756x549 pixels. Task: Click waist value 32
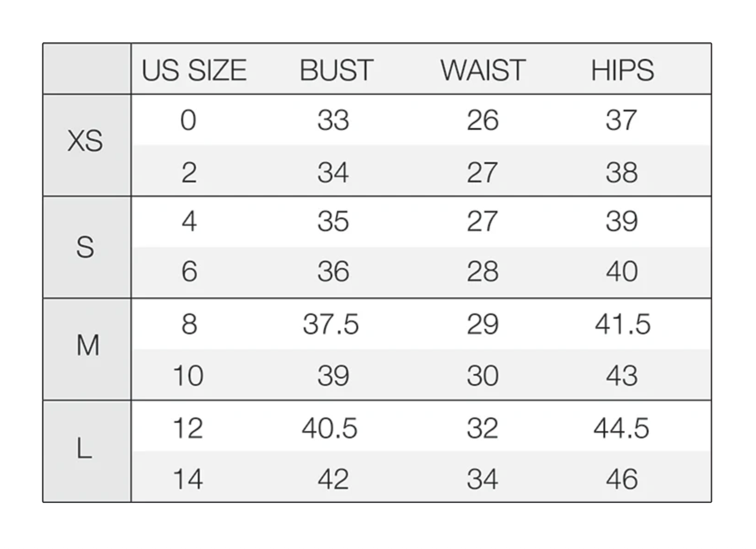(x=483, y=428)
